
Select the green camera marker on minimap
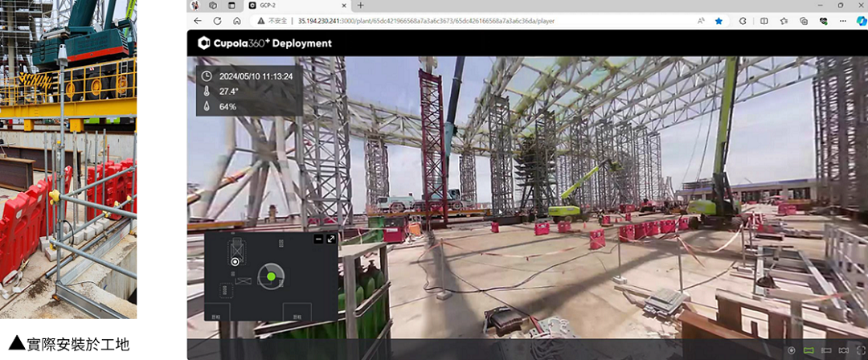click(x=272, y=276)
